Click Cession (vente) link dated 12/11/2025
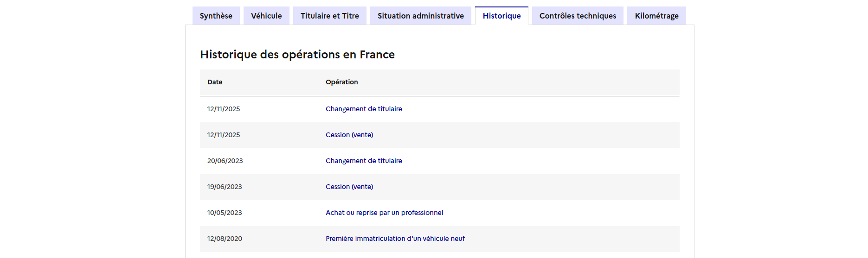 pyautogui.click(x=349, y=135)
